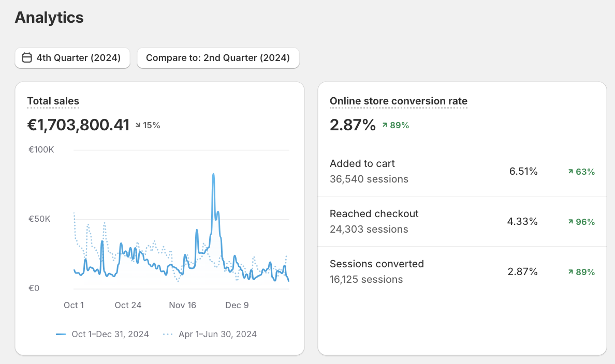Toggle the Oct 1–Dec 31, 2024 legend series
This screenshot has height=364, width=615.
click(x=102, y=334)
